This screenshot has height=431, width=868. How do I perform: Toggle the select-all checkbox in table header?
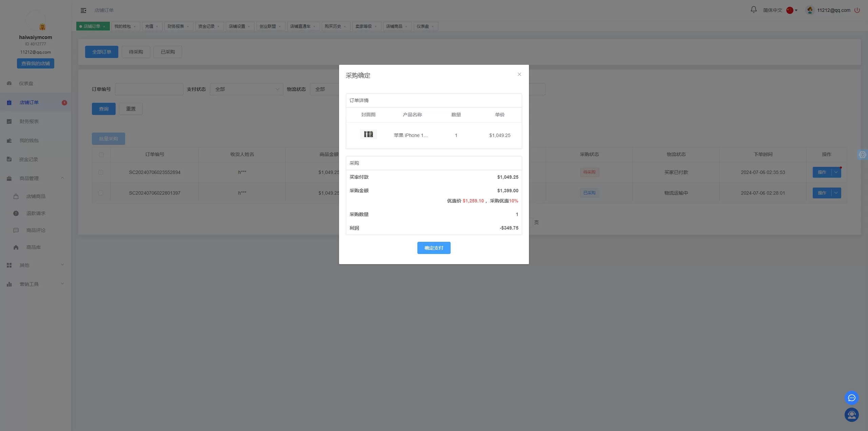pyautogui.click(x=101, y=155)
